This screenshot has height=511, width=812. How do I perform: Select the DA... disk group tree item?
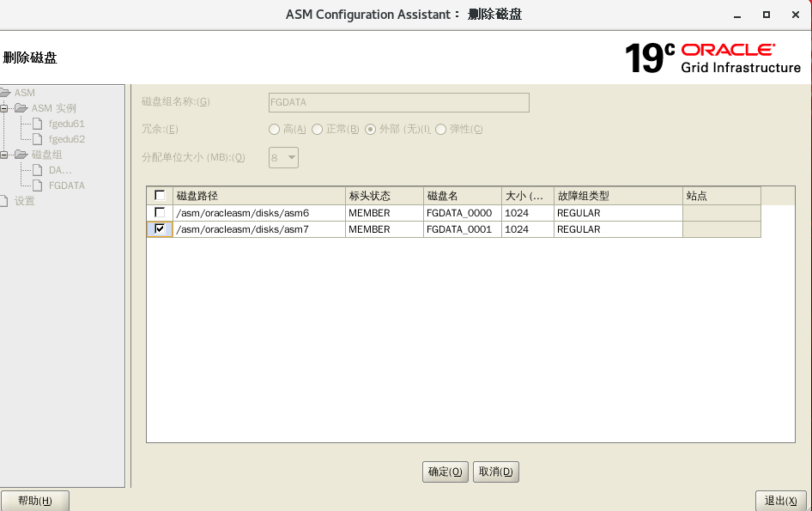point(60,170)
